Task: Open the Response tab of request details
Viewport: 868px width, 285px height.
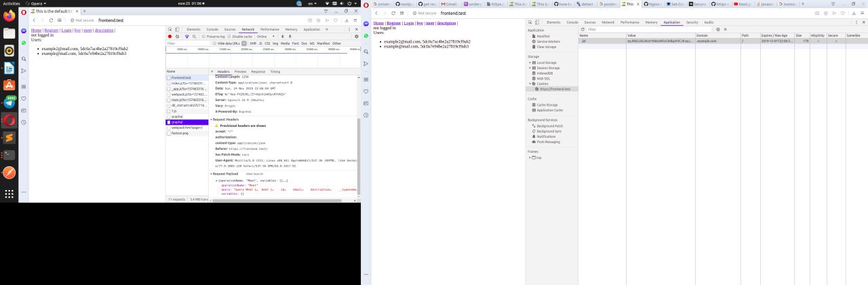Action: tap(258, 71)
